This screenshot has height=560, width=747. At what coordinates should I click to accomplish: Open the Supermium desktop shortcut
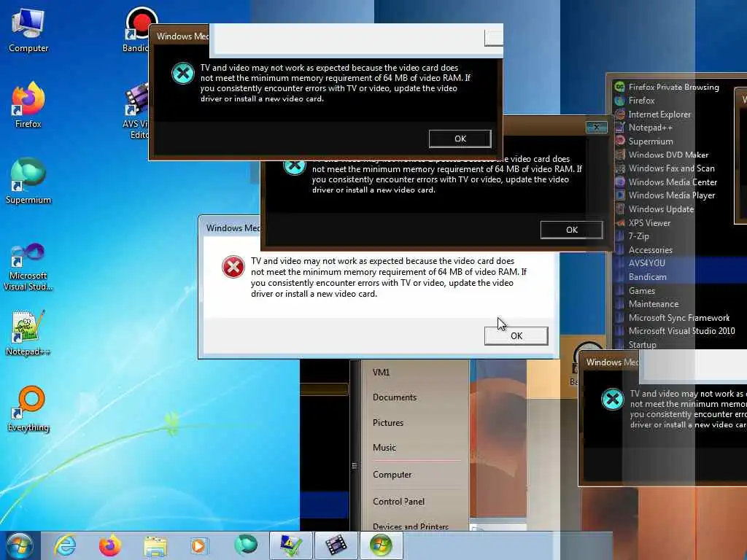tap(28, 182)
